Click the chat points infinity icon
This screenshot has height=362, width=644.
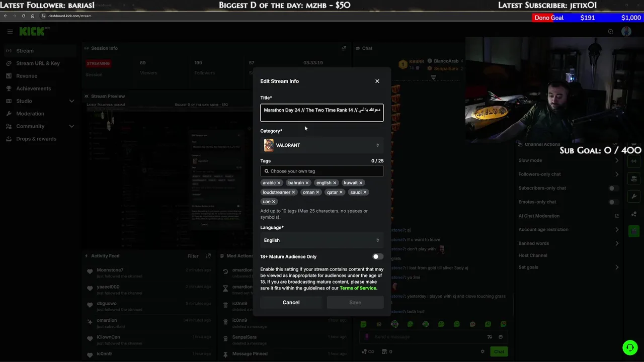[x=368, y=351]
